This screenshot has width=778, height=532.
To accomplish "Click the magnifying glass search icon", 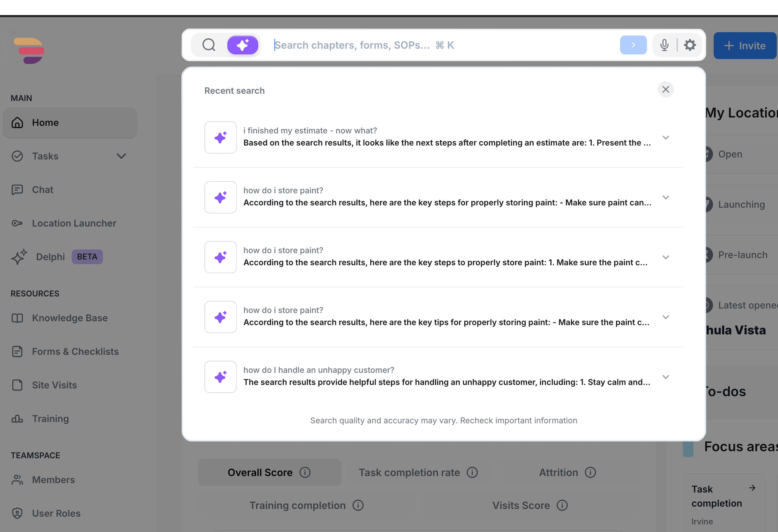I will [208, 45].
